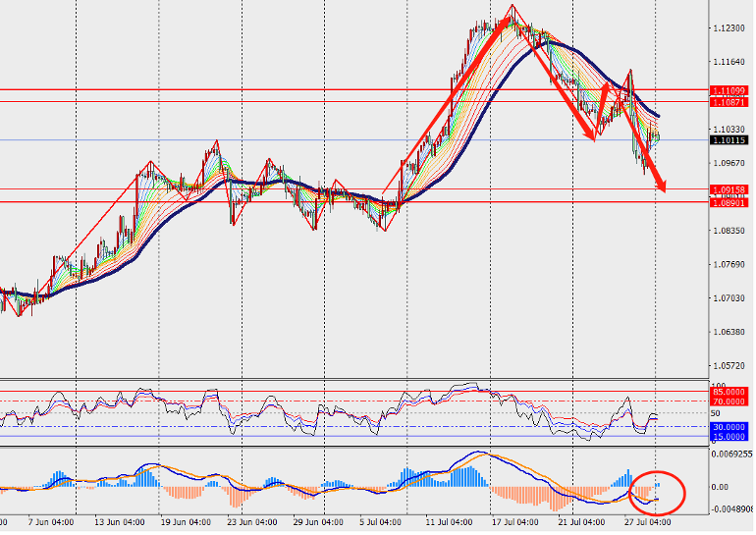
Task: Click the 27 Jul 04:00 date label
Action: click(x=648, y=522)
